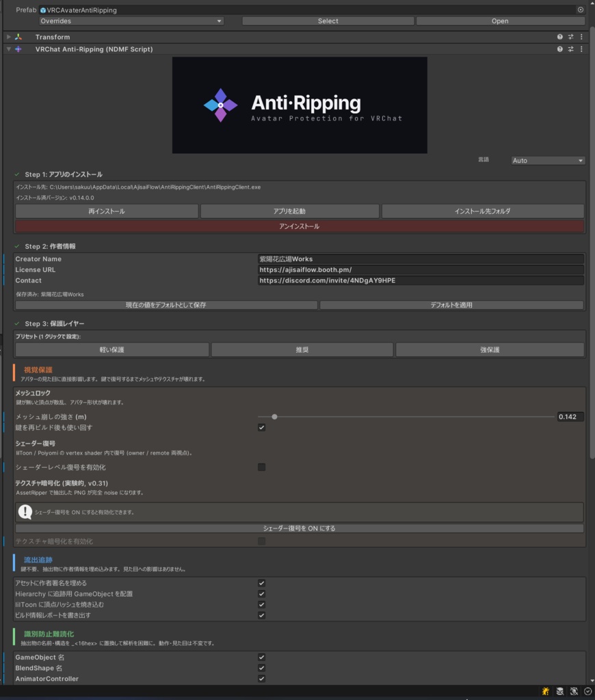The height and width of the screenshot is (700, 595).
Task: Click the シェーダー復号 heading
Action: 36,443
